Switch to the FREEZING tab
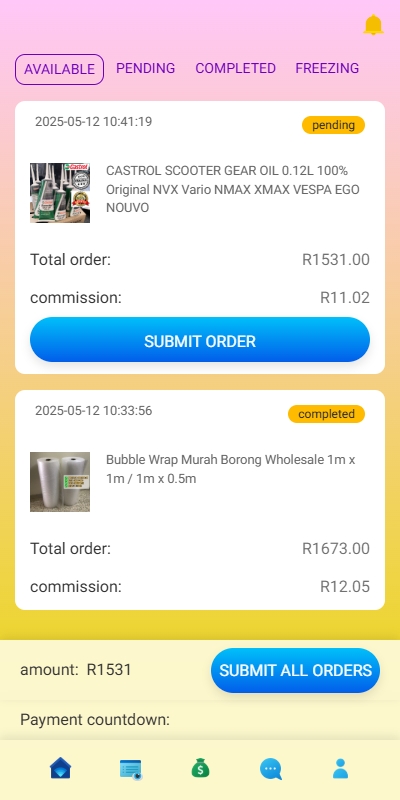The height and width of the screenshot is (800, 400). coord(327,68)
